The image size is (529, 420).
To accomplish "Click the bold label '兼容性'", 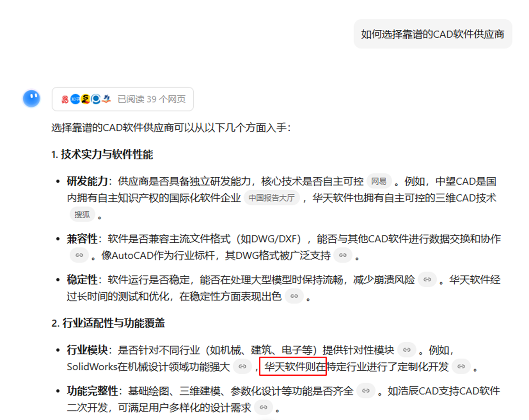I will point(82,239).
